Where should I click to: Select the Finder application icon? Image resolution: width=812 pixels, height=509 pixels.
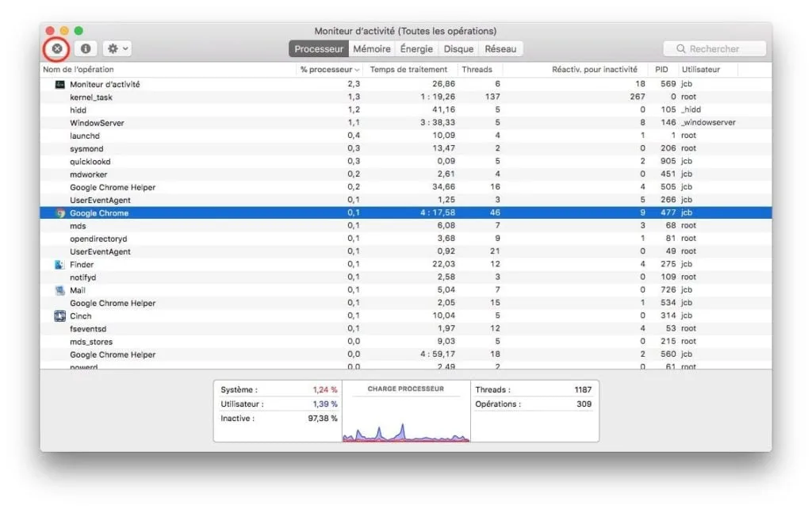coord(59,264)
